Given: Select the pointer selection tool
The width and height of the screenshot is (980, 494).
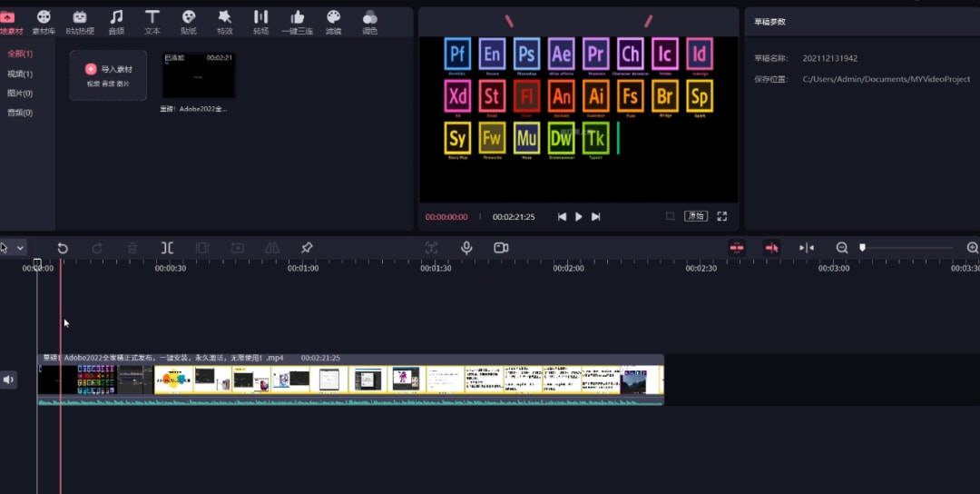Looking at the screenshot, I should point(5,248).
